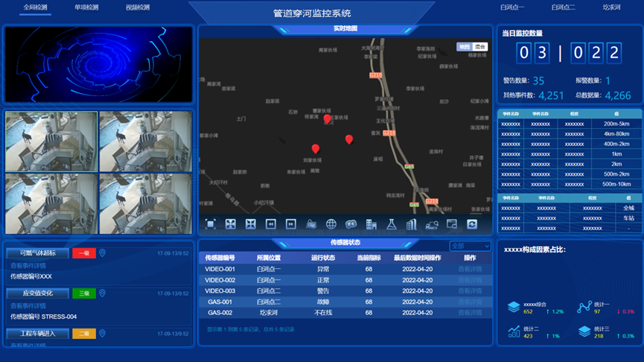This screenshot has height=362, width=644.
Task: Open the 视频检测 tab
Action: (x=138, y=7)
